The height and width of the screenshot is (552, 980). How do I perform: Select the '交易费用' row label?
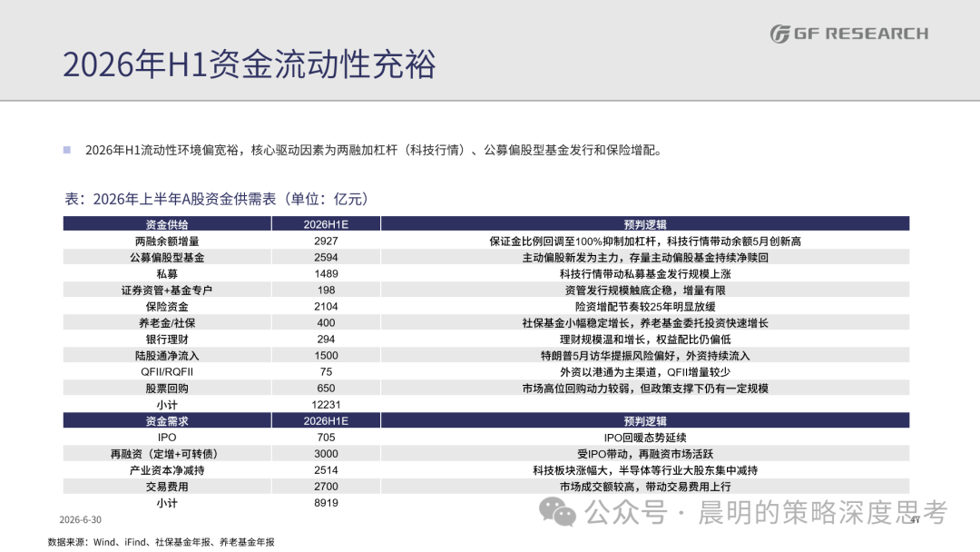pyautogui.click(x=167, y=487)
